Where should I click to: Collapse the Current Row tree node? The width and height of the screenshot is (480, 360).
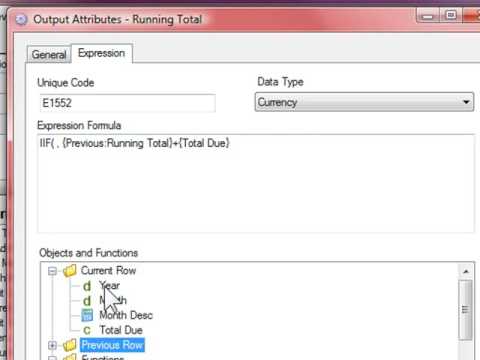click(x=52, y=271)
